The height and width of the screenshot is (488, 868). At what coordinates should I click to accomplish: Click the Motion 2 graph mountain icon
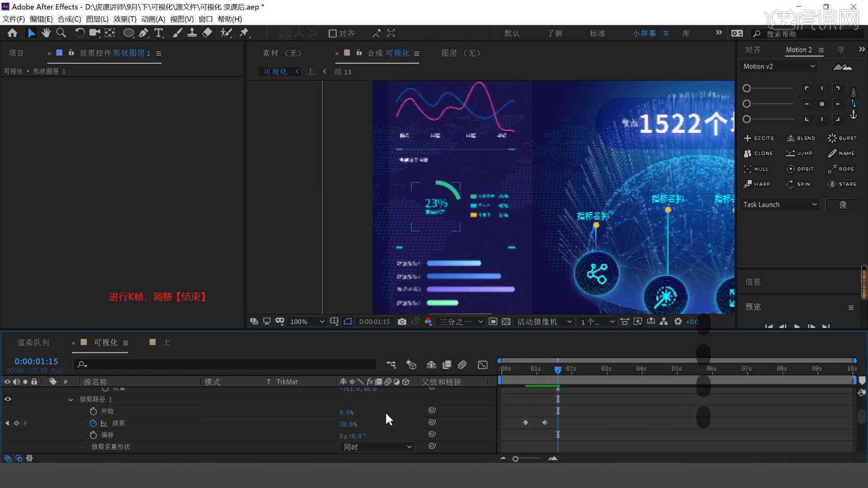843,67
